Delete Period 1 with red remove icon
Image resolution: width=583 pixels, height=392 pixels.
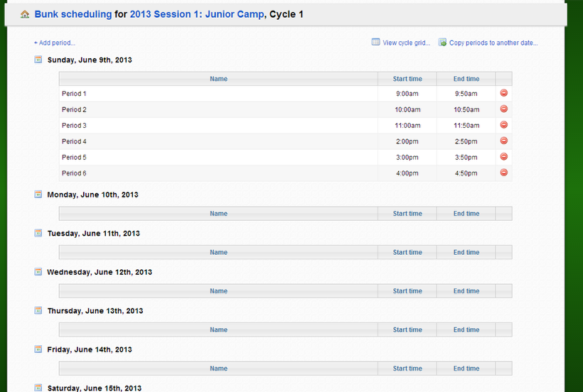[504, 93]
